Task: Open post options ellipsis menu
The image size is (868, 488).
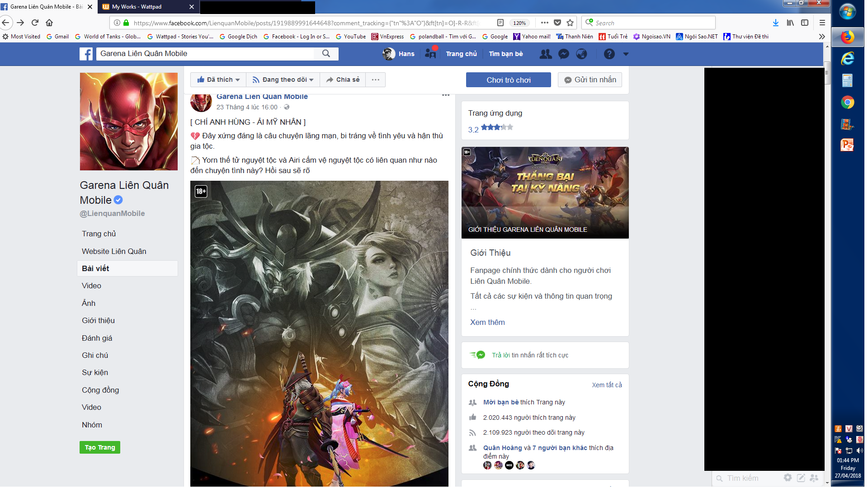Action: [446, 95]
